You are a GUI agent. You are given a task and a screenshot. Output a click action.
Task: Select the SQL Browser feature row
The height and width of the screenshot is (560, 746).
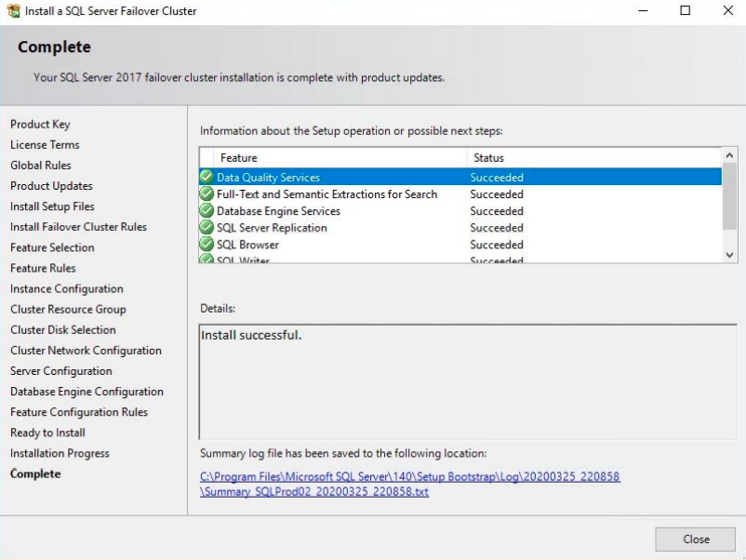click(x=460, y=245)
